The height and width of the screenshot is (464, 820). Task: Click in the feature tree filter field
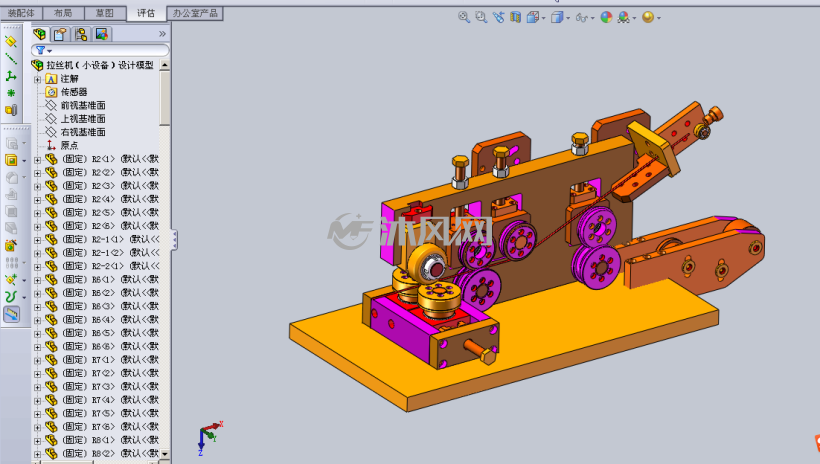pyautogui.click(x=100, y=50)
